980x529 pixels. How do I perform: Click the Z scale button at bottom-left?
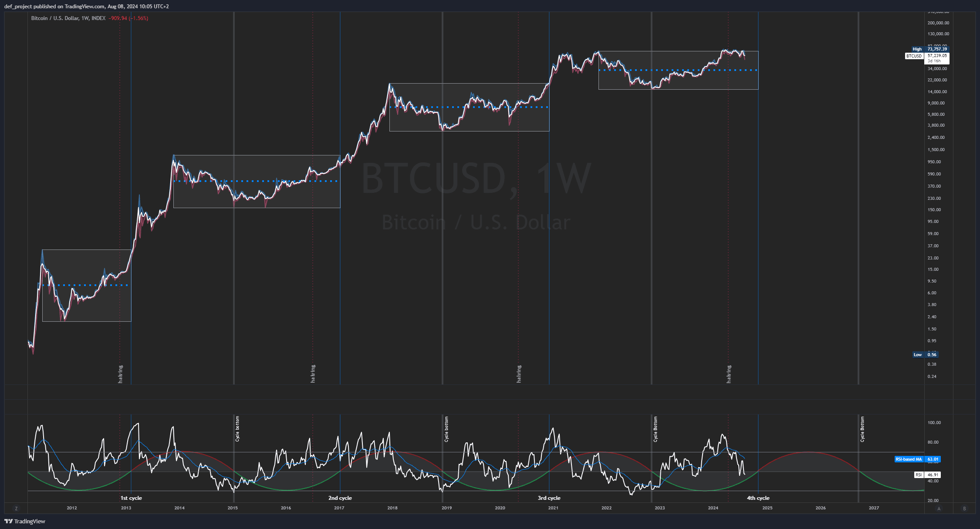pos(17,509)
